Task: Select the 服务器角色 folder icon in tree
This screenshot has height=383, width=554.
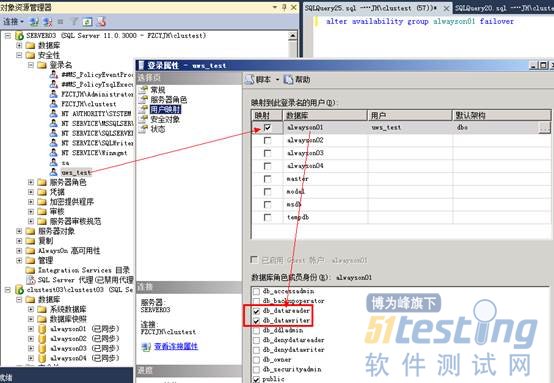Action: tap(42, 182)
